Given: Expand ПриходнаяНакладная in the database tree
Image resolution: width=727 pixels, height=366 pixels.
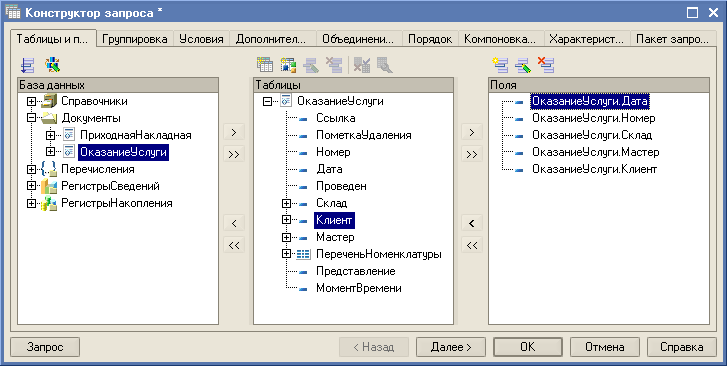Looking at the screenshot, I should (x=51, y=135).
